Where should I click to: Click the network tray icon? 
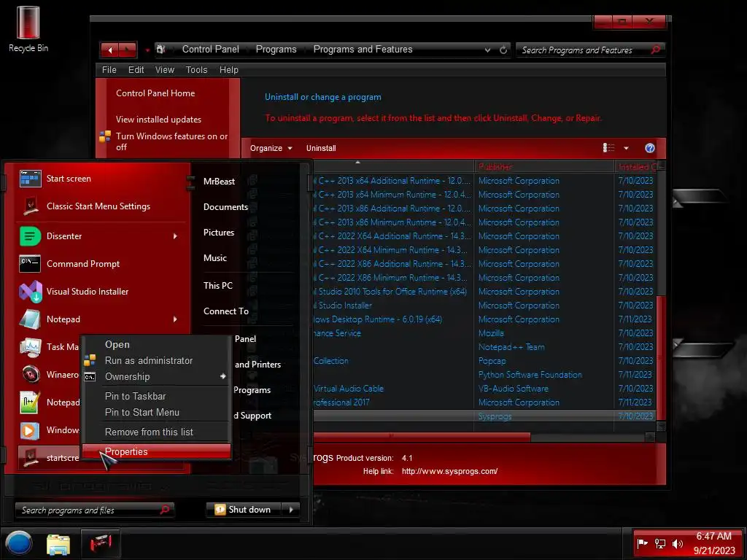(x=659, y=543)
